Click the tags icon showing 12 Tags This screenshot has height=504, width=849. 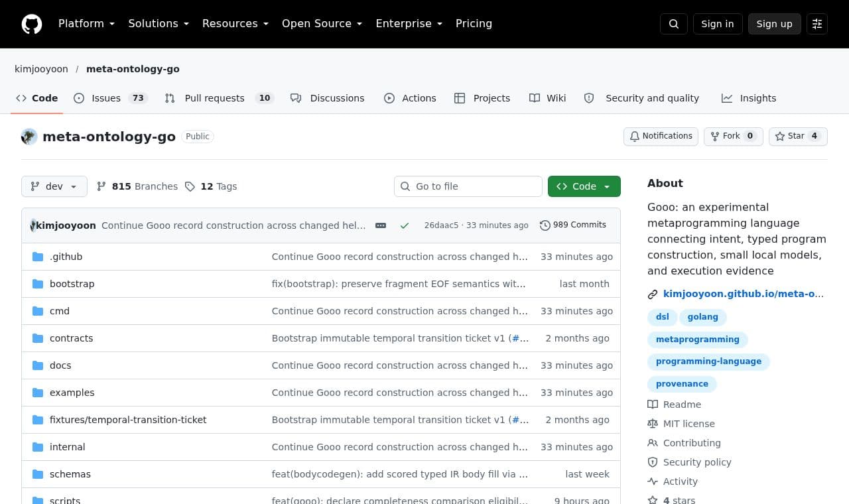point(190,186)
